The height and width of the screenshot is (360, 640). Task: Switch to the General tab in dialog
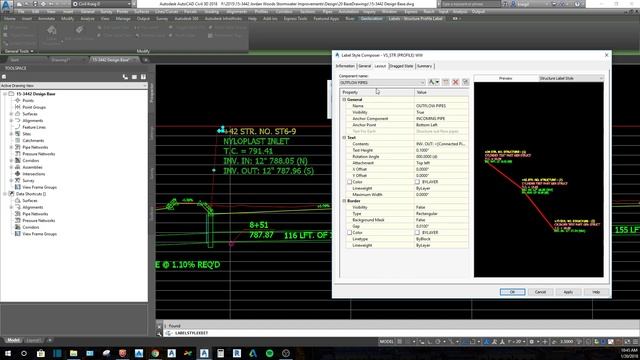coord(364,66)
